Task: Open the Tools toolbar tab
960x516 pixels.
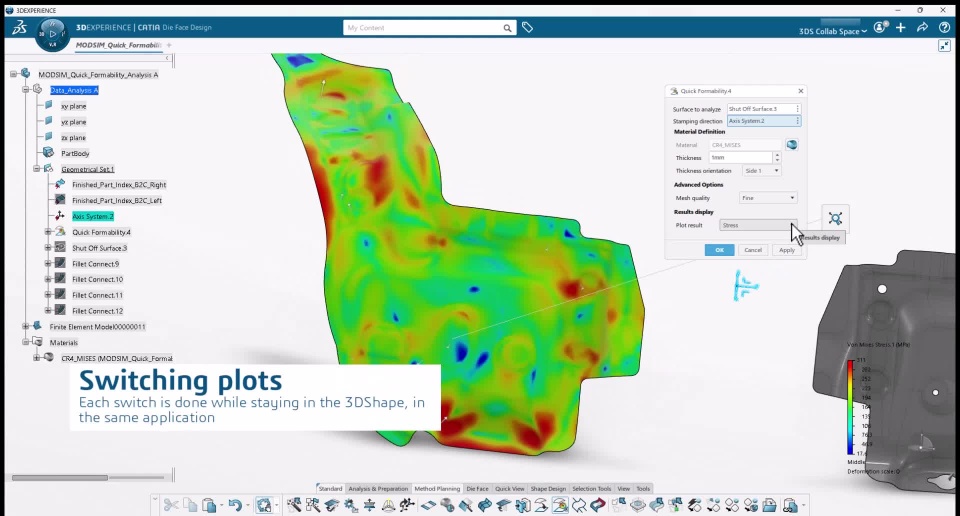Action: [x=643, y=488]
